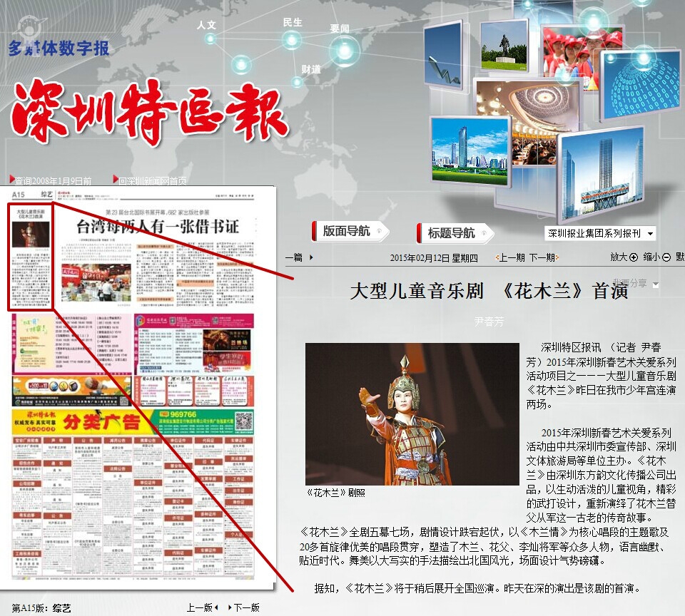Screen dimensions: 685x616
Task: Go to previous issue 上一期
Action: click(511, 257)
